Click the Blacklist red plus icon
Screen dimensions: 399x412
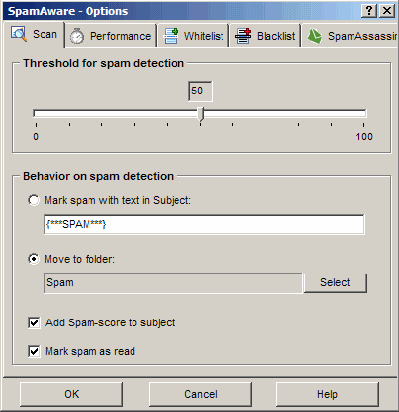click(243, 36)
